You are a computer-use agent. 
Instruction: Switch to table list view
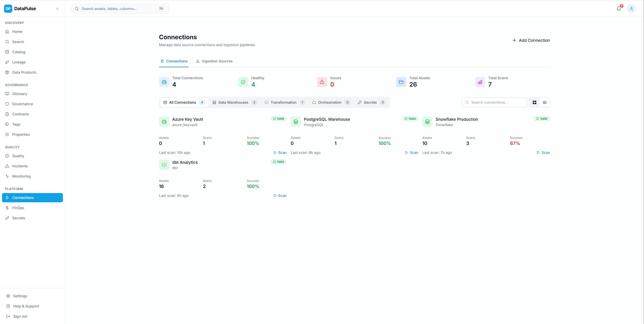coord(544,102)
